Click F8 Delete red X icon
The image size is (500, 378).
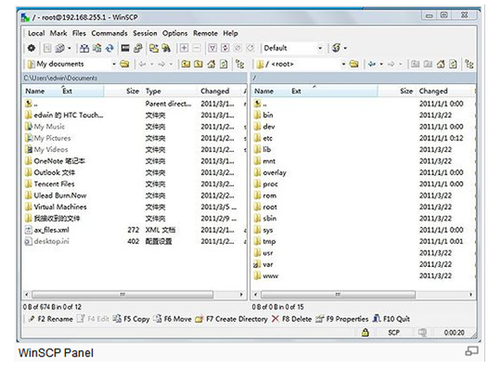(275, 319)
